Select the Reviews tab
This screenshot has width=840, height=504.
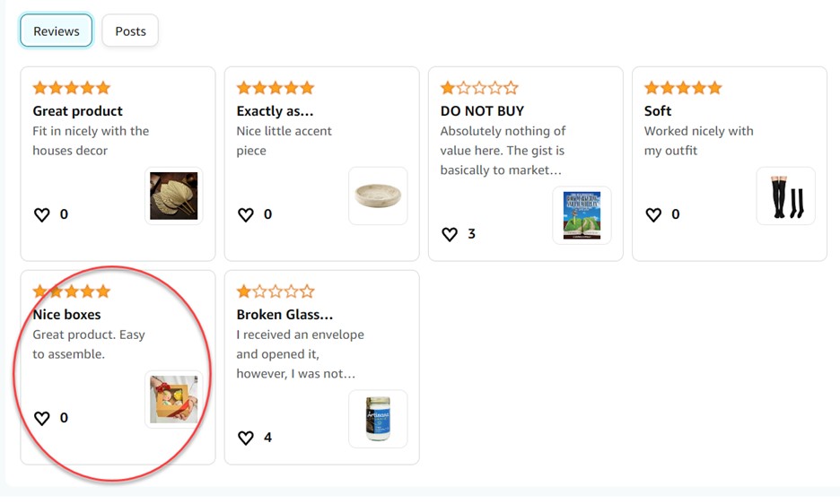(57, 31)
